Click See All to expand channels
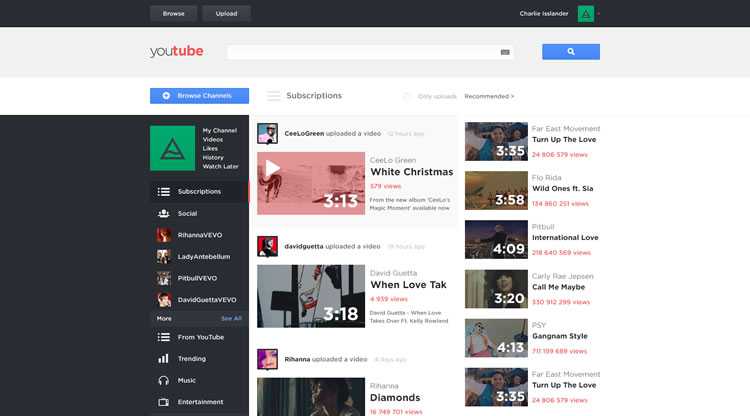Image resolution: width=750 pixels, height=416 pixels. (231, 318)
